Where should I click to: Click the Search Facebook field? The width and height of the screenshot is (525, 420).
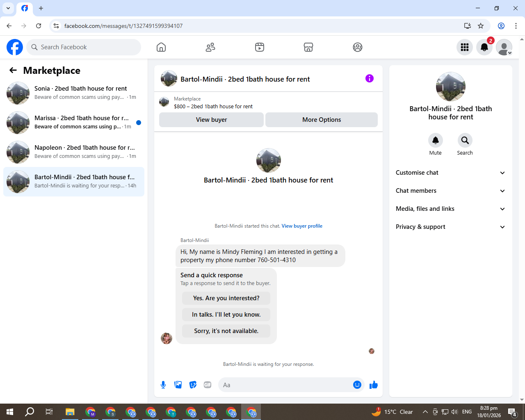click(x=84, y=47)
